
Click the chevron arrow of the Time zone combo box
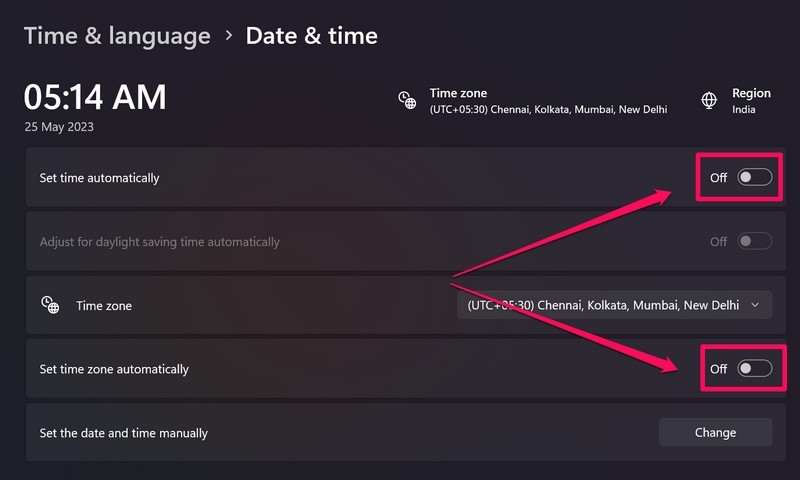(755, 305)
